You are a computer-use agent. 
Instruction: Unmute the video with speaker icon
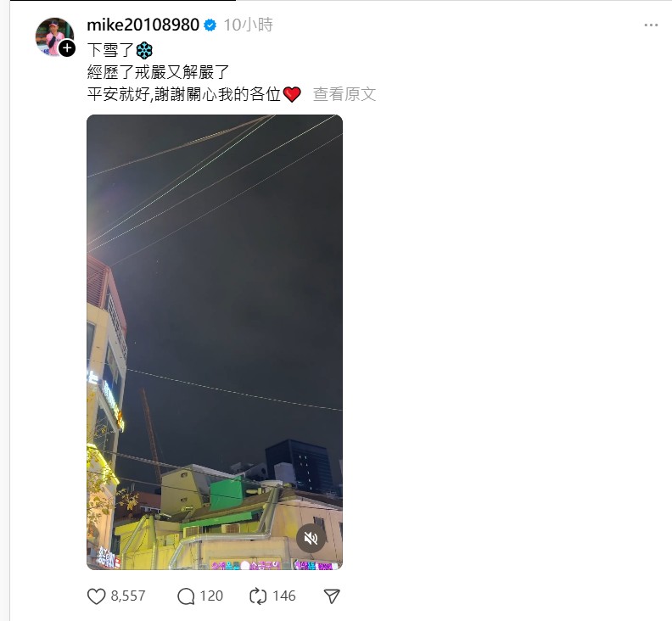pyautogui.click(x=311, y=538)
